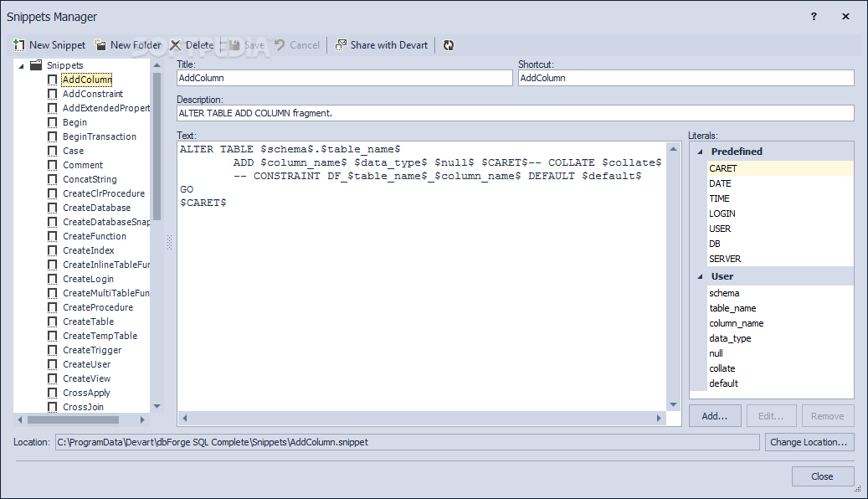Select the table_name user literal
868x499 pixels.
pyautogui.click(x=781, y=308)
